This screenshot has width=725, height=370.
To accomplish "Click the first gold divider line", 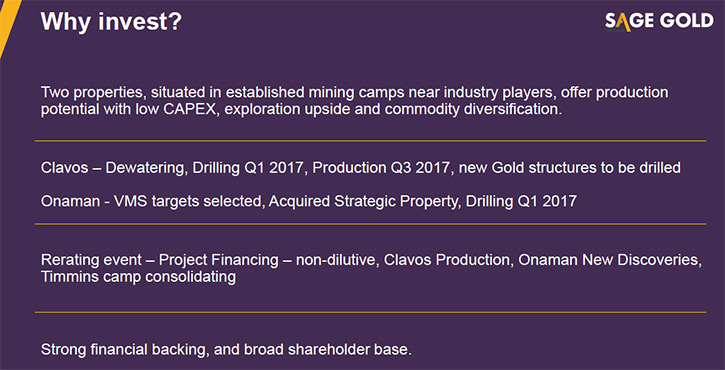I will [370, 141].
